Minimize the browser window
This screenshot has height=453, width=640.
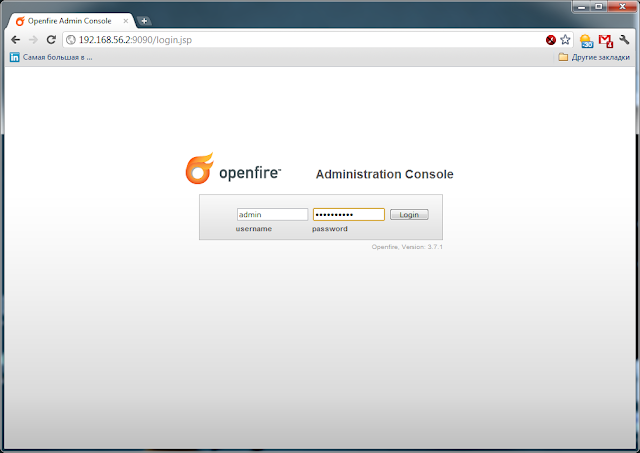coord(582,7)
